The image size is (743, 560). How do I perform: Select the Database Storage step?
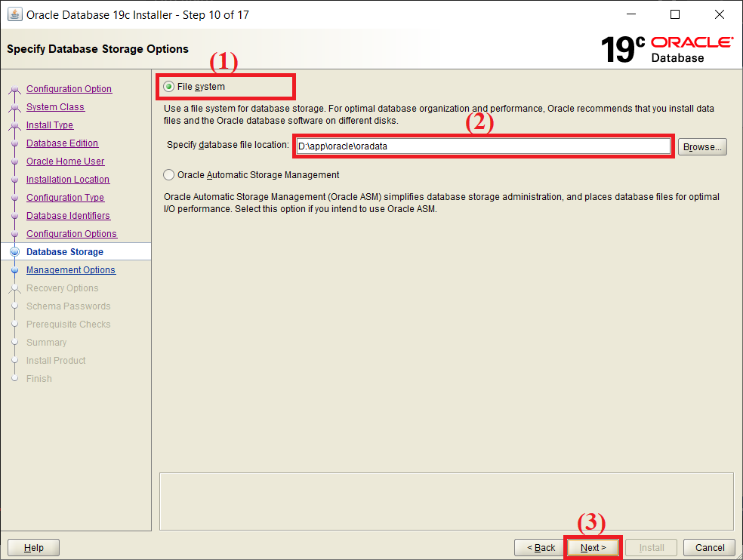click(65, 251)
